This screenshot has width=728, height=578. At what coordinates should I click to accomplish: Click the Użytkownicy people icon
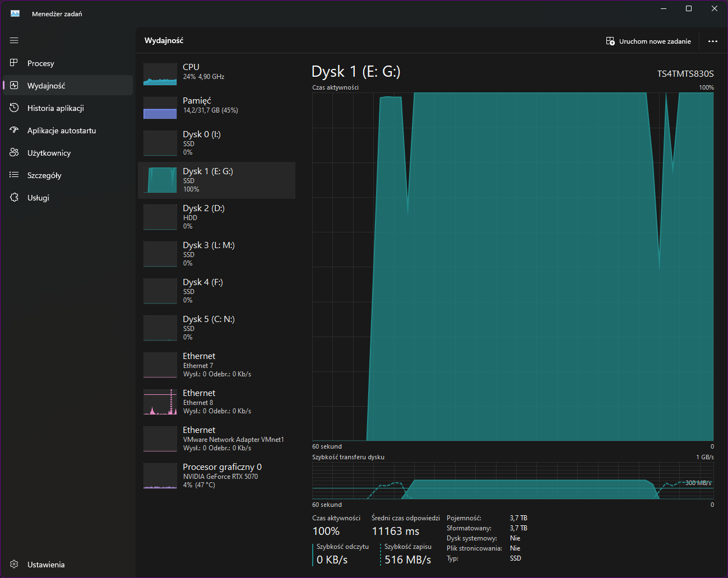coord(14,152)
